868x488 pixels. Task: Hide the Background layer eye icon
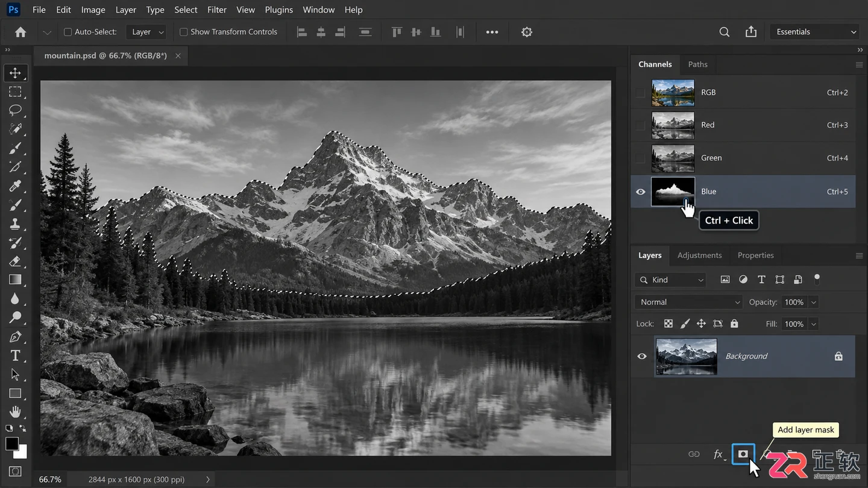pos(642,356)
